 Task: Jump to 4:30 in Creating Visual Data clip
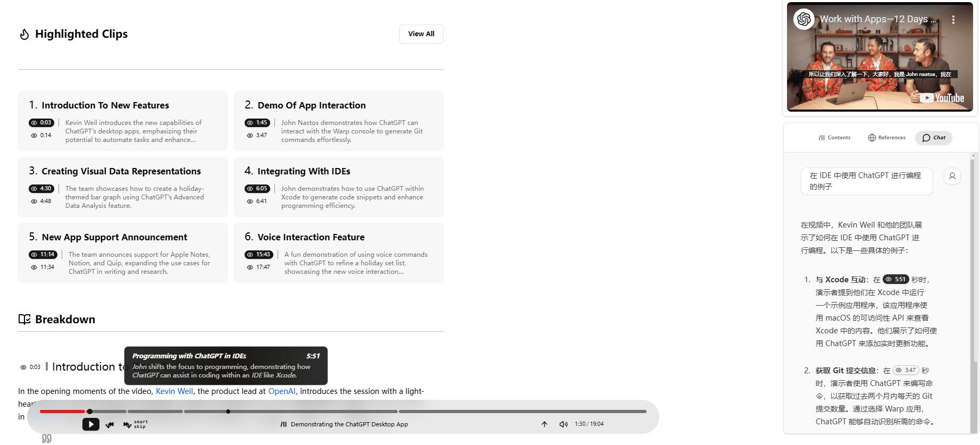click(41, 189)
